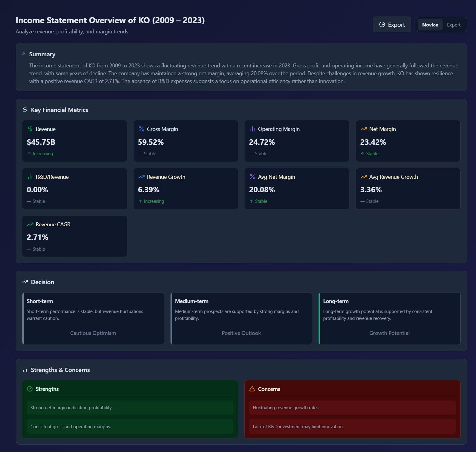Click the pie chart icon in Export button
Viewport: 476px width, 452px height.
point(382,24)
